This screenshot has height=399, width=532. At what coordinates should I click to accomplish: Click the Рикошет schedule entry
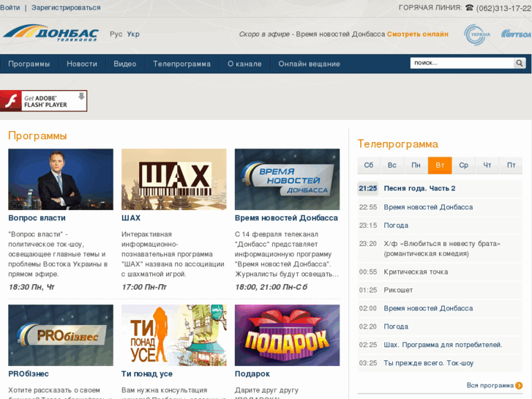pos(398,291)
